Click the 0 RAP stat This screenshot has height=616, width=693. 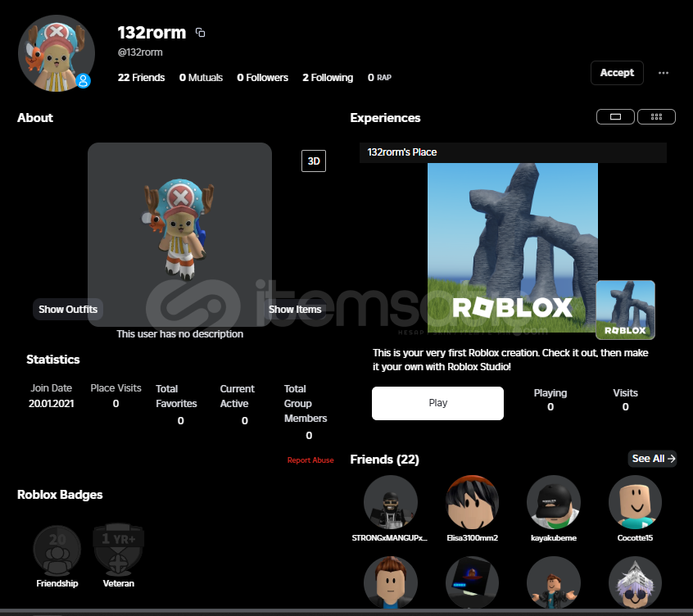379,78
